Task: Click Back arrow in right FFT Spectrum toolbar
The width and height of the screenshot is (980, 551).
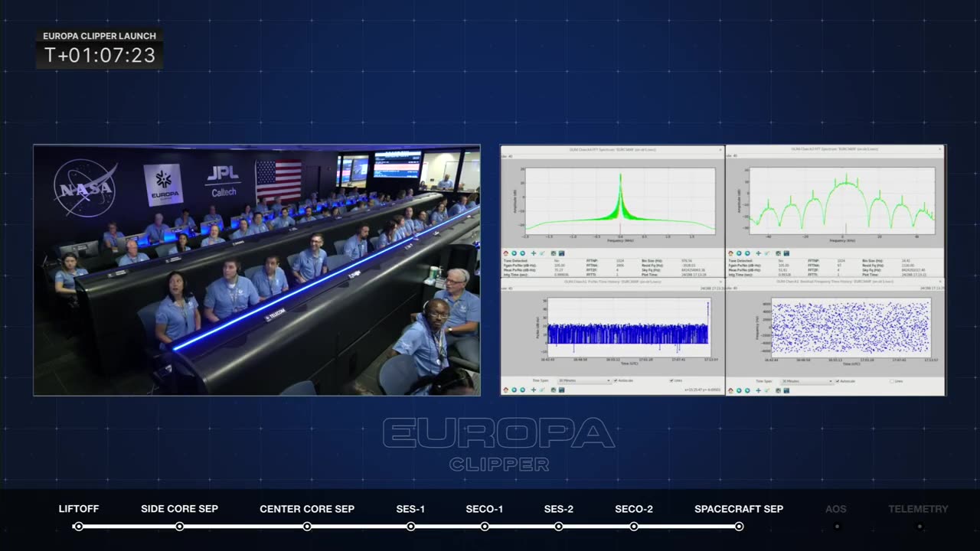Action: 740,253
